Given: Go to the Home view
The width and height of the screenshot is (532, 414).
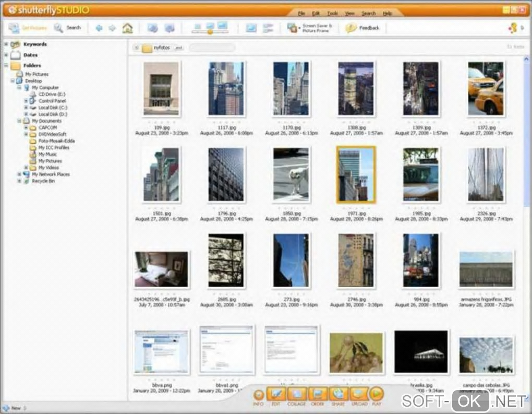Looking at the screenshot, I should pos(128,28).
